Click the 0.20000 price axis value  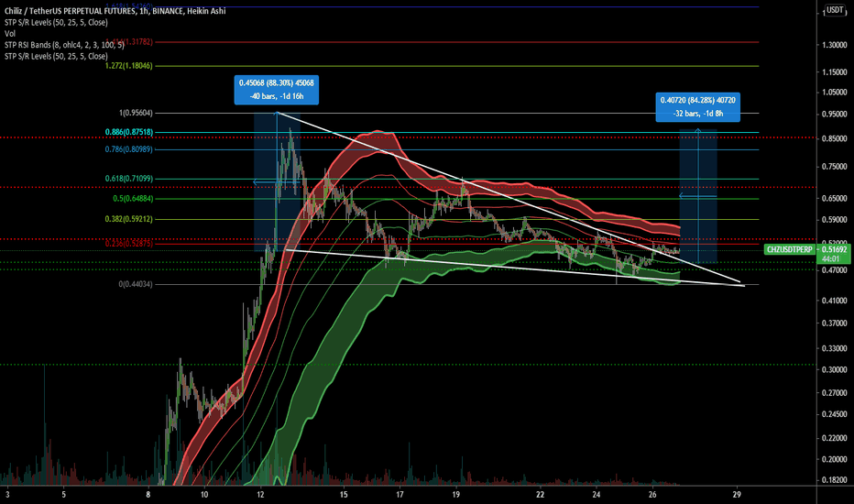pos(835,459)
